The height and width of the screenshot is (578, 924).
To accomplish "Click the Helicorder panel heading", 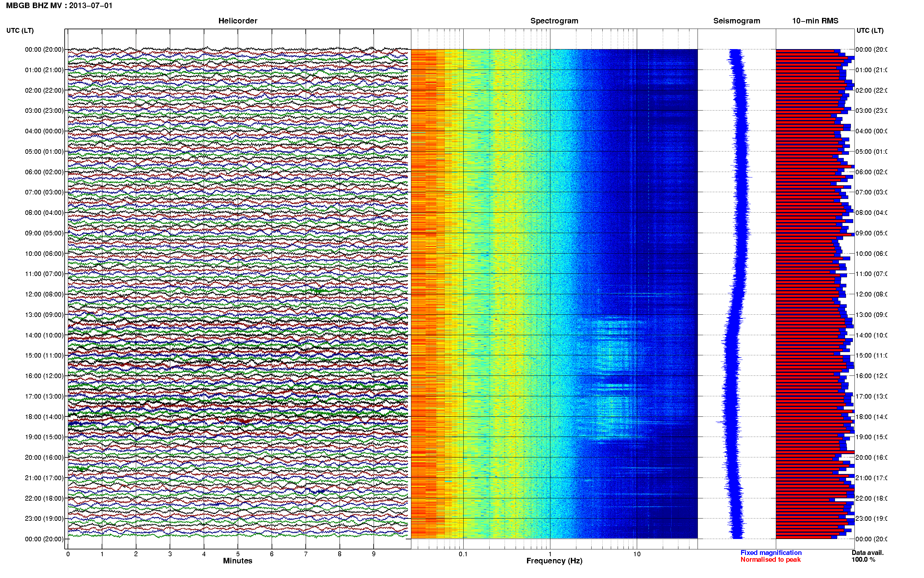I will coord(237,21).
